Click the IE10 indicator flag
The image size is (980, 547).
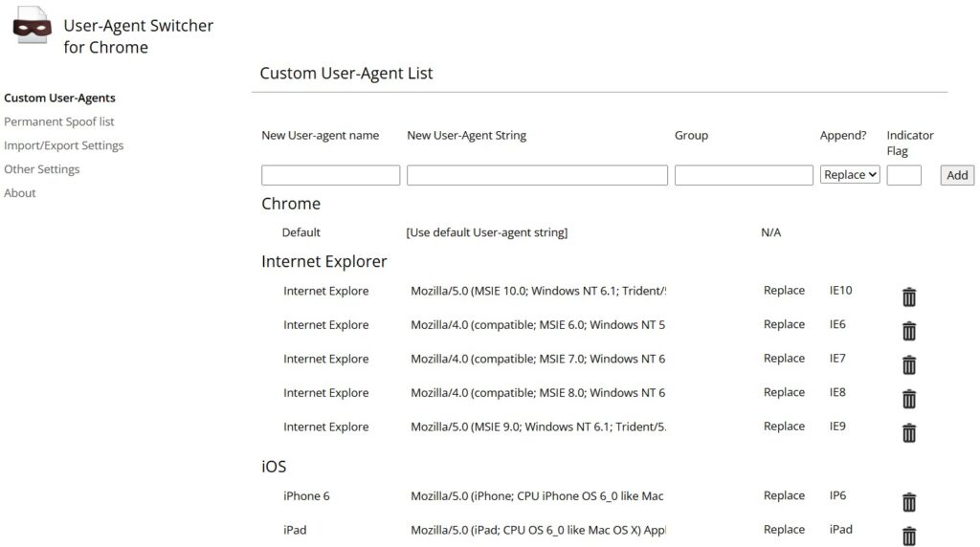[840, 291]
